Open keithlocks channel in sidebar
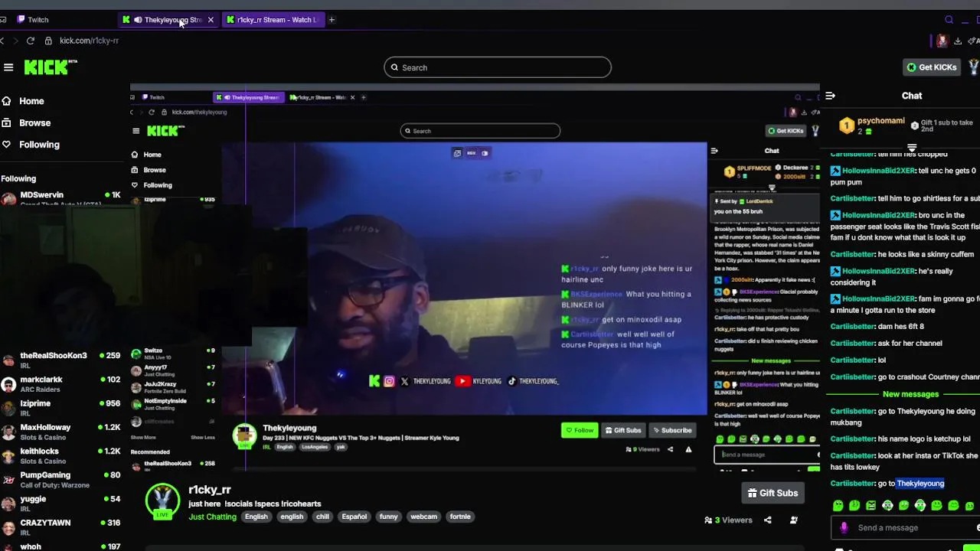This screenshot has width=980, height=551. [x=61, y=455]
